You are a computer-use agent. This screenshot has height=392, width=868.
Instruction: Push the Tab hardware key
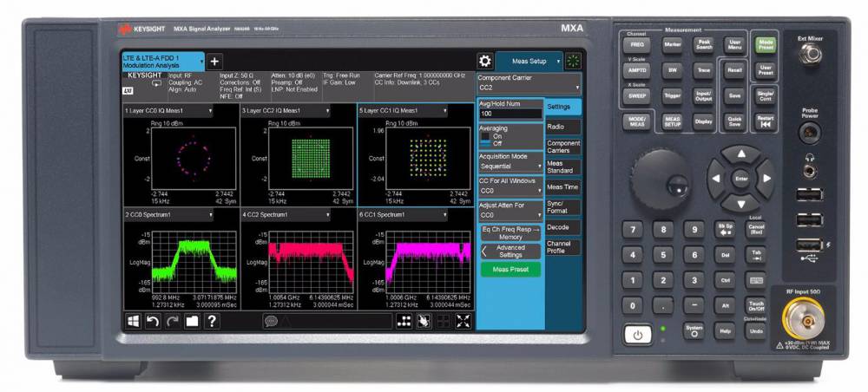pyautogui.click(x=756, y=254)
